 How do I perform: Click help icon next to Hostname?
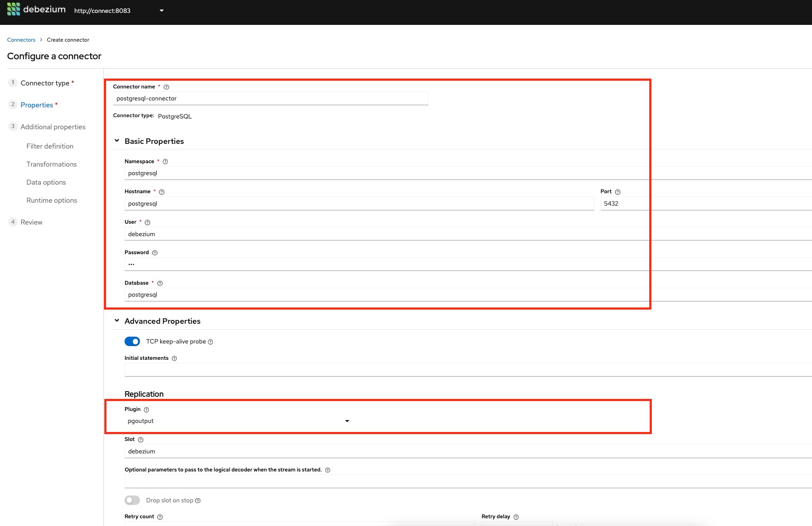click(162, 192)
